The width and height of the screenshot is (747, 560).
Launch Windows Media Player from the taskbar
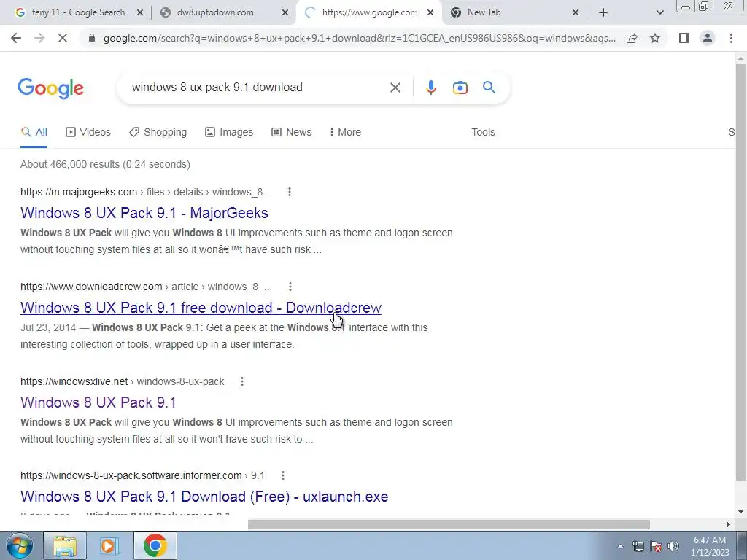pyautogui.click(x=109, y=545)
